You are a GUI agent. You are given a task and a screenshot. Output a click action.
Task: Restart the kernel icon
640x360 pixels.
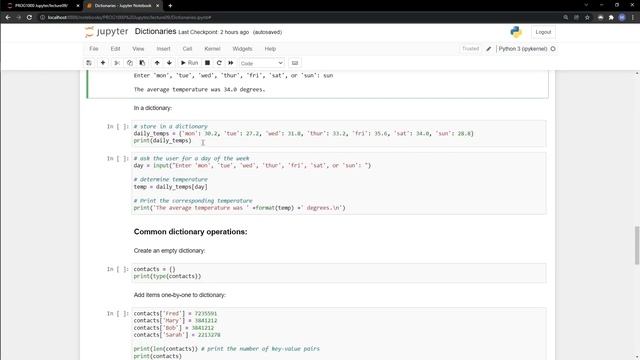pyautogui.click(x=219, y=63)
